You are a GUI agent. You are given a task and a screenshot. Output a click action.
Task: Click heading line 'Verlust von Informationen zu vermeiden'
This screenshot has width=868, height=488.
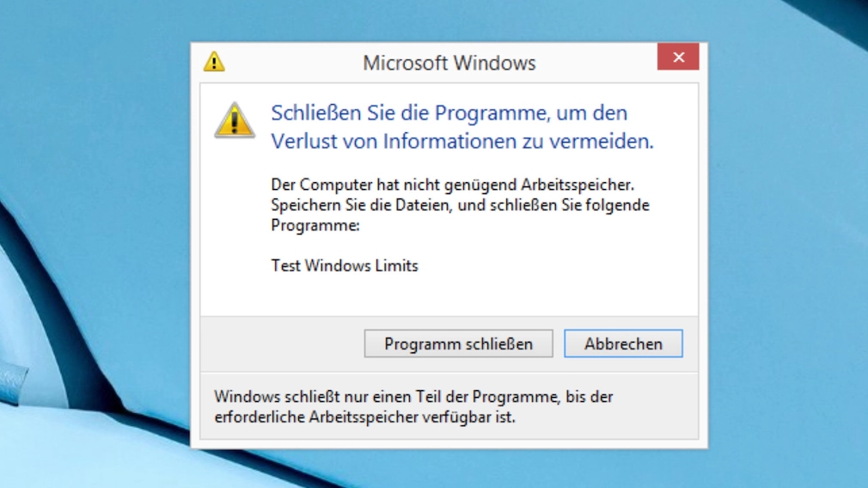click(462, 141)
